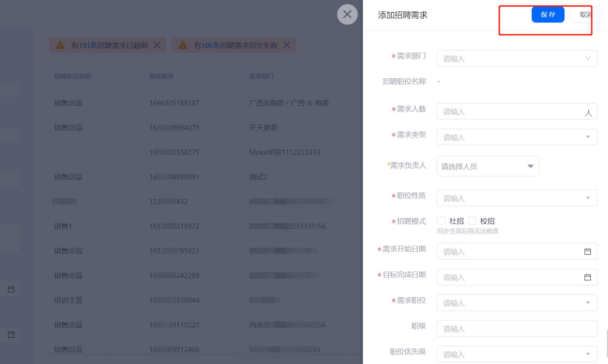Click the 测试2 department cell
Image resolution: width=608 pixels, height=364 pixels.
point(258,177)
